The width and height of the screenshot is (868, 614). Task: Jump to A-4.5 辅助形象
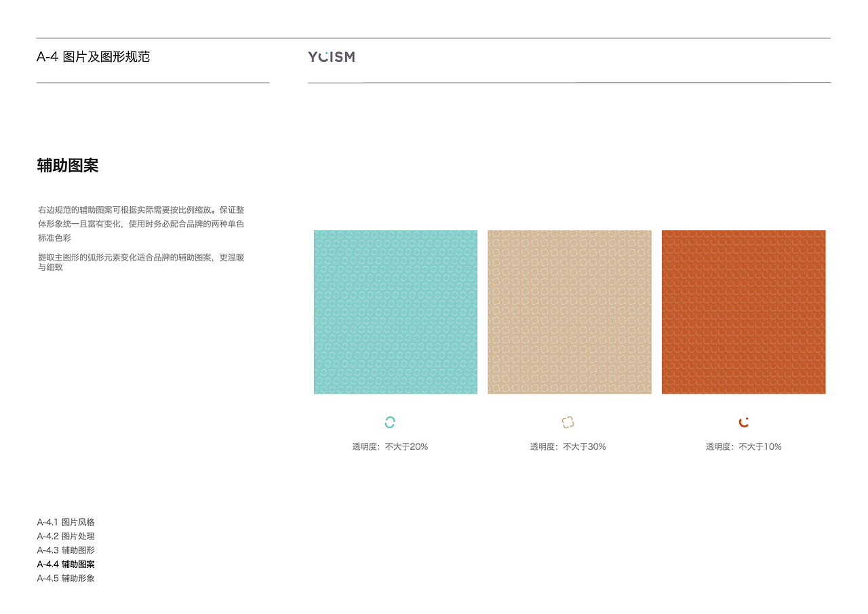66,579
